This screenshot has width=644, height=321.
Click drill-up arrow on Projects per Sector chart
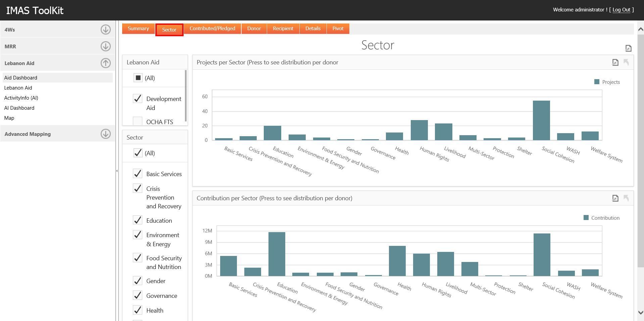click(626, 62)
